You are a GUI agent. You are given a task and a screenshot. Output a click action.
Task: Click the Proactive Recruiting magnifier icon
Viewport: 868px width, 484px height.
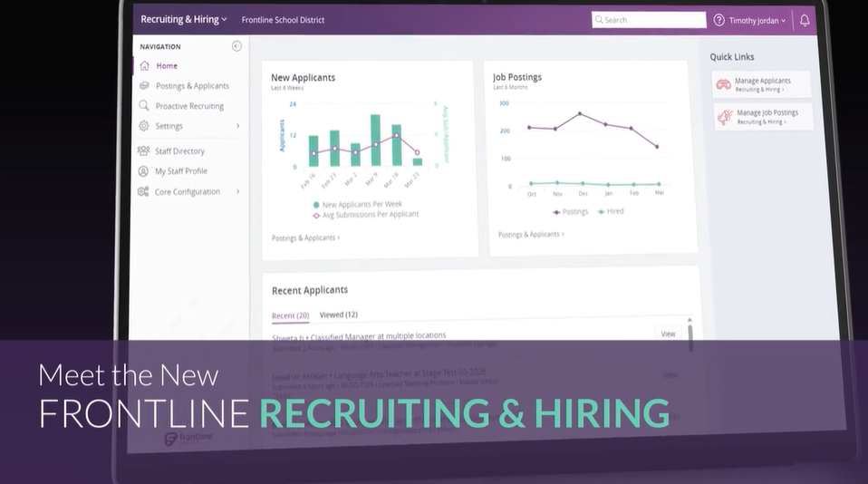point(144,106)
